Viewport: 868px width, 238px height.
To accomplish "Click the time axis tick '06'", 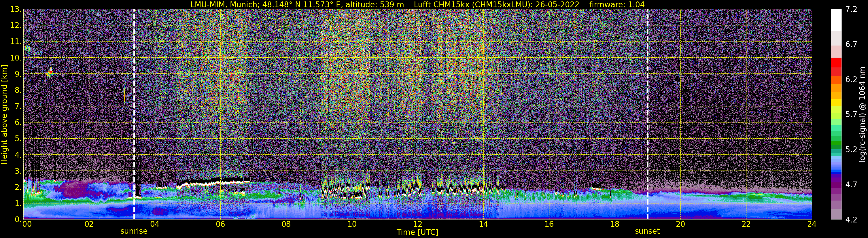I will coord(220,224).
